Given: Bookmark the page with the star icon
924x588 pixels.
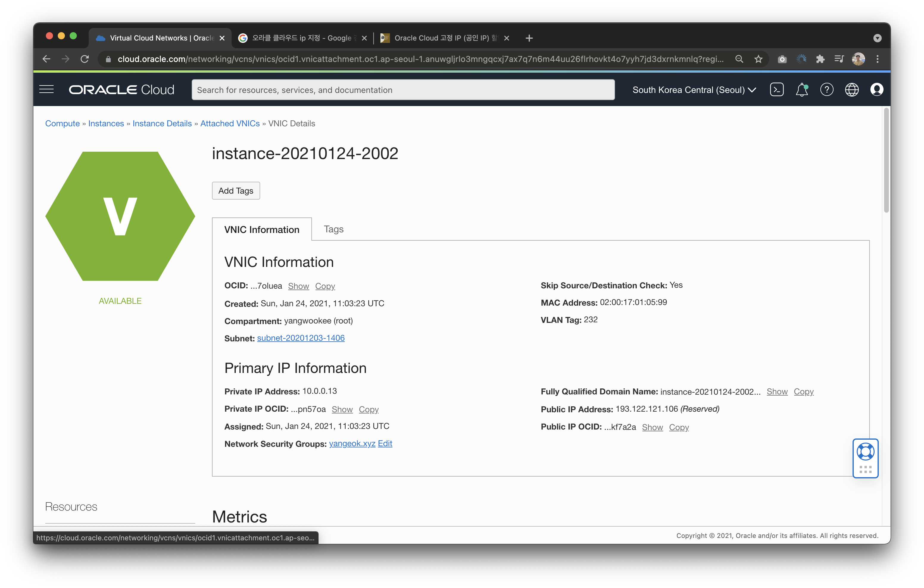Looking at the screenshot, I should click(x=758, y=59).
